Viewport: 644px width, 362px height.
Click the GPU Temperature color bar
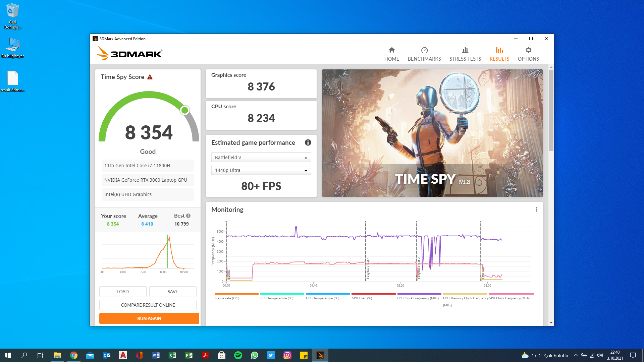pyautogui.click(x=327, y=294)
